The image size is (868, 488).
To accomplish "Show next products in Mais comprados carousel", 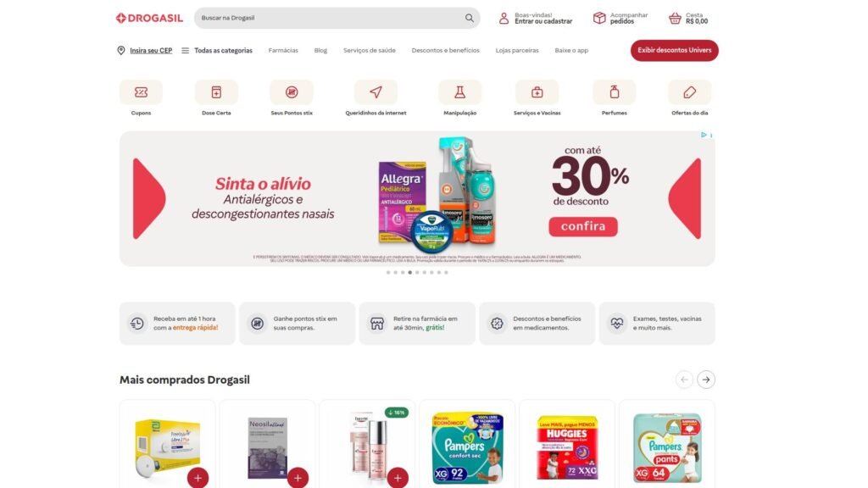I will click(706, 380).
